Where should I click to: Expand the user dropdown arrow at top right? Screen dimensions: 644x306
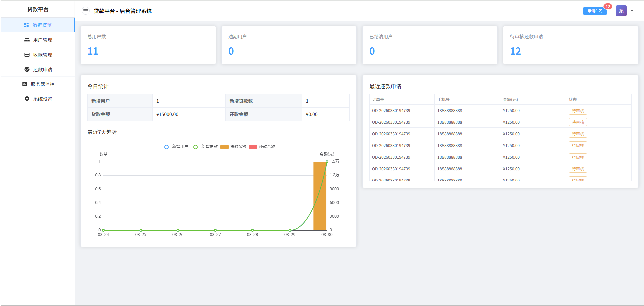632,11
